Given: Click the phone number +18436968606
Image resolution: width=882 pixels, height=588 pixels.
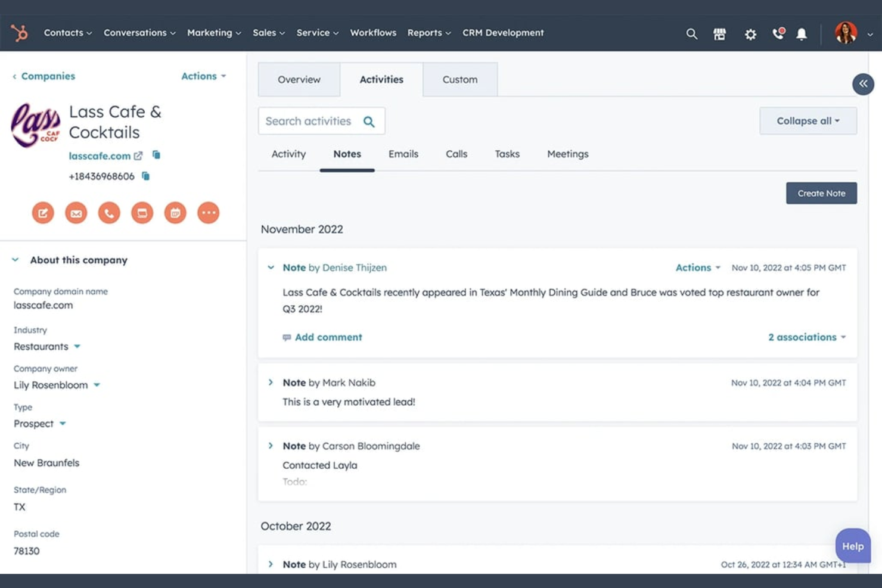Looking at the screenshot, I should click(x=101, y=176).
